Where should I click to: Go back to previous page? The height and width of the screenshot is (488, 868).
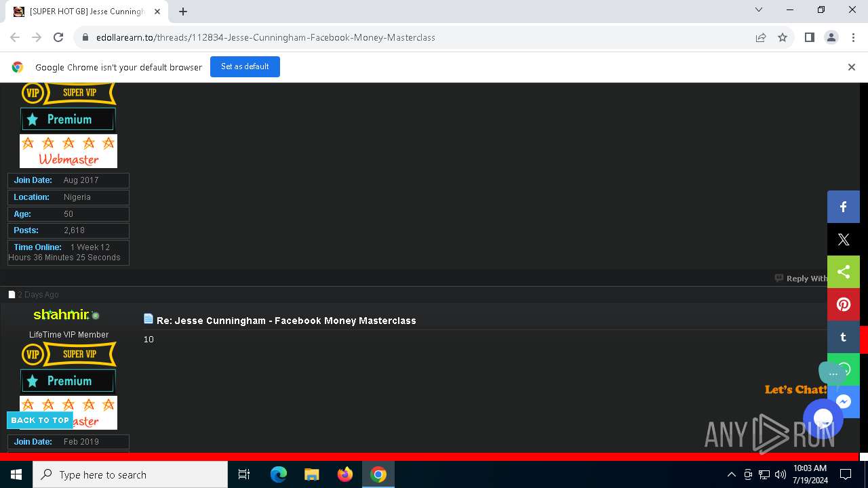pos(15,37)
